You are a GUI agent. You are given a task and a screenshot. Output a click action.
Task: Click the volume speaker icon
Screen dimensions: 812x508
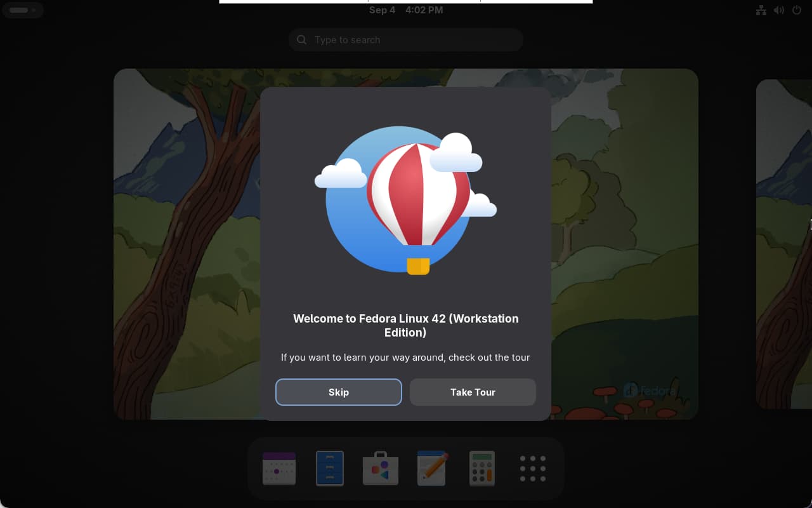click(779, 10)
